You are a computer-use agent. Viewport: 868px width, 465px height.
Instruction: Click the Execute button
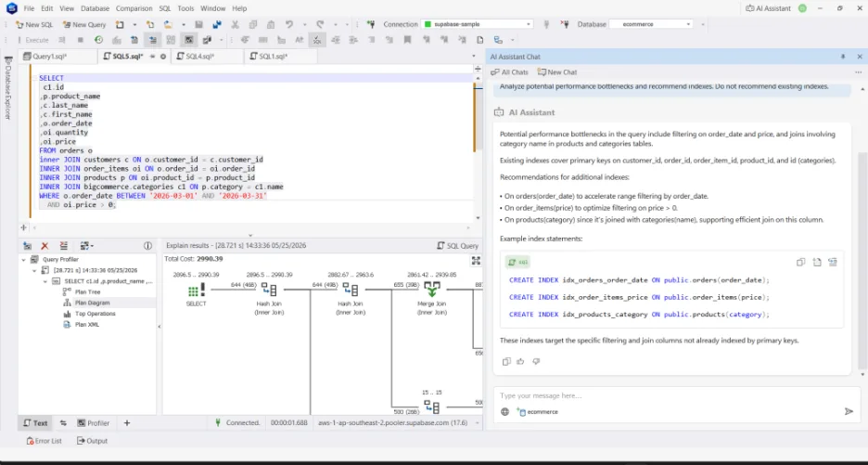33,40
